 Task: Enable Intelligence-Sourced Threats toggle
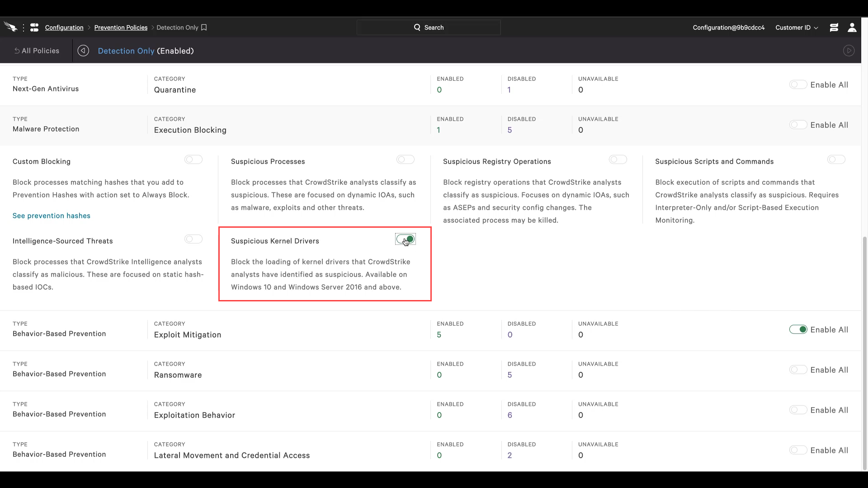(x=193, y=239)
